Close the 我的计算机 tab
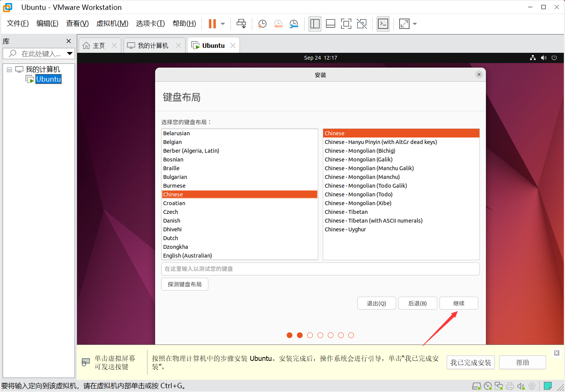Screen dimensions: 565x392 point(178,46)
